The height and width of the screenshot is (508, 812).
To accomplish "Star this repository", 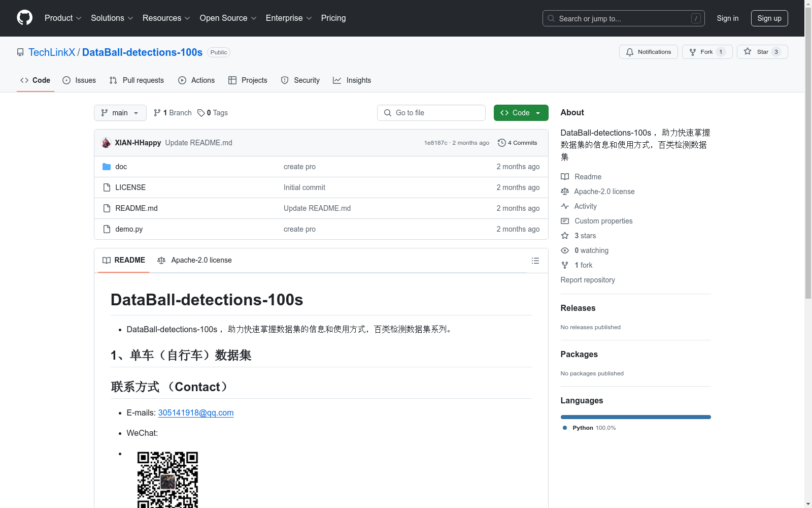I will (x=762, y=52).
